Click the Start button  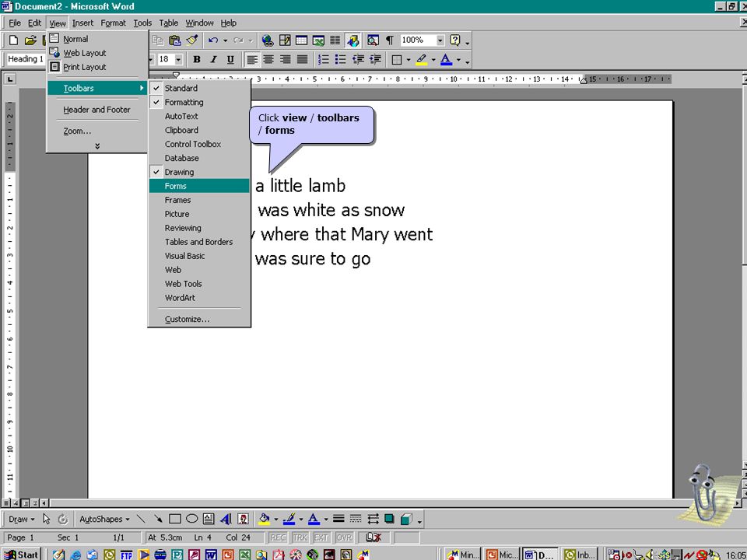[21, 555]
